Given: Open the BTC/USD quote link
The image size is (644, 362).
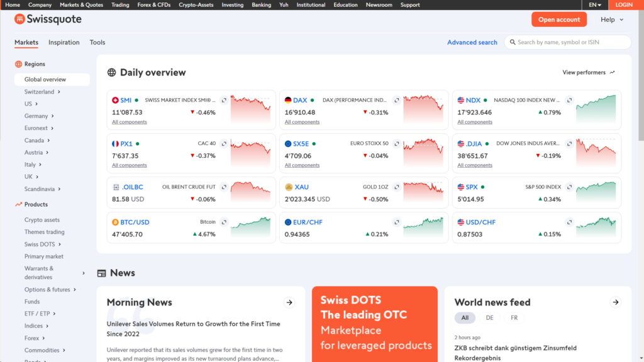Looking at the screenshot, I should [x=135, y=222].
